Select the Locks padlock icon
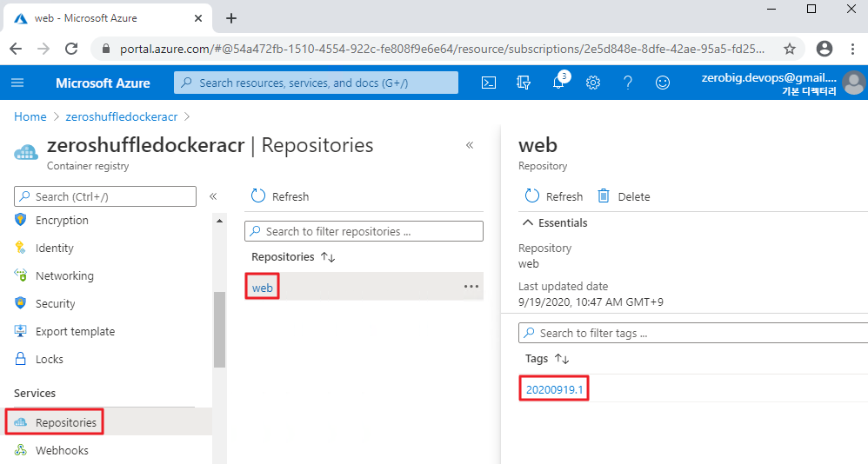The image size is (868, 464). pos(21,358)
